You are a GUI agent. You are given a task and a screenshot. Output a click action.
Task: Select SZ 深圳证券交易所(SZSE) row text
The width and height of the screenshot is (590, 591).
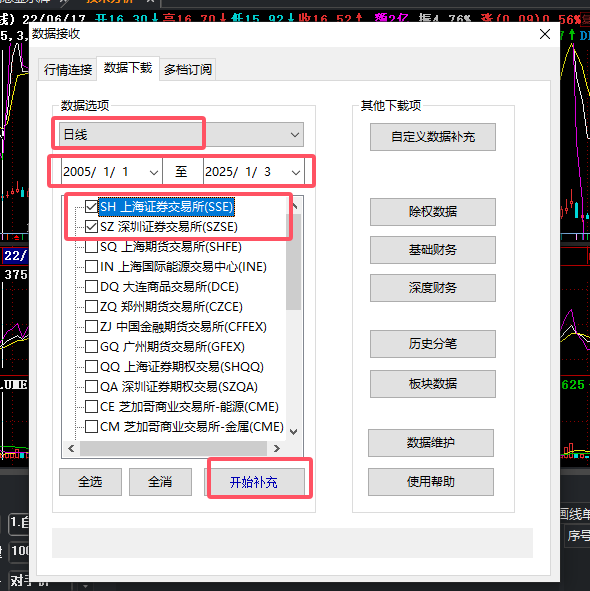(169, 227)
